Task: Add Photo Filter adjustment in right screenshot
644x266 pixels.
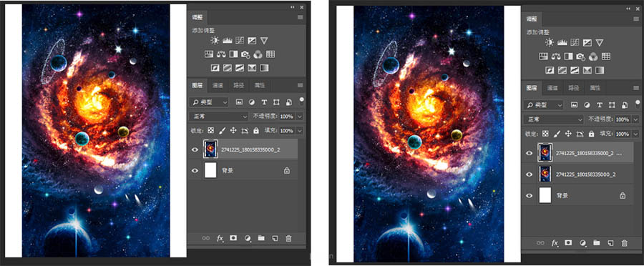Action: 581,56
